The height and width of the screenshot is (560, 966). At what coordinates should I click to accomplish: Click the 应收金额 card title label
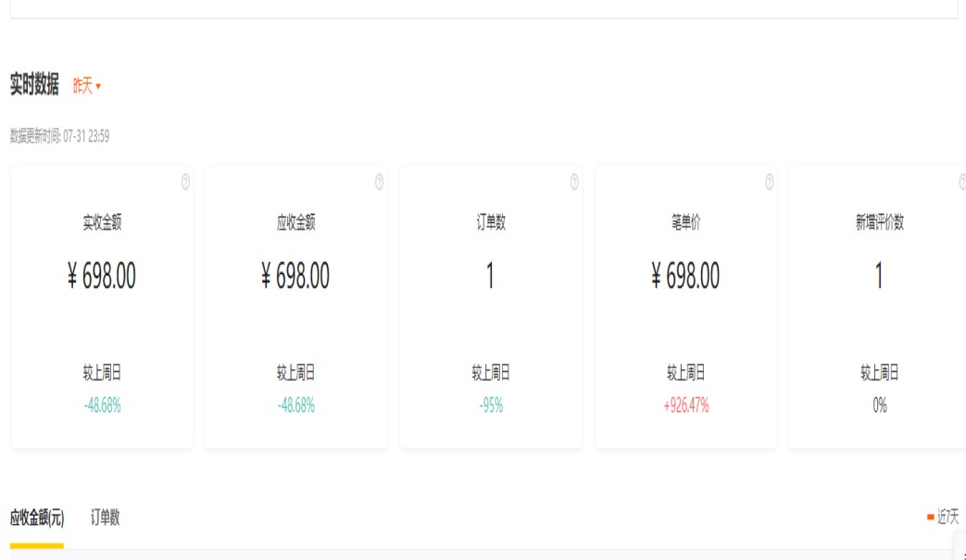coord(296,222)
